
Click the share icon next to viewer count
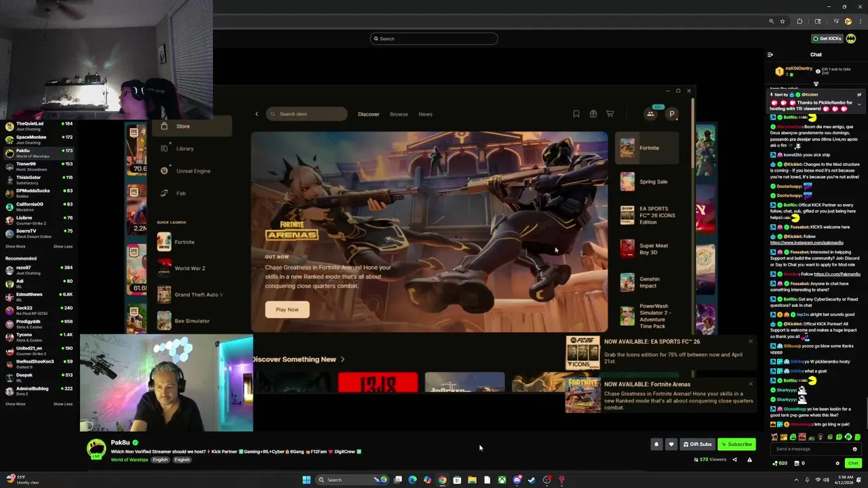pyautogui.click(x=734, y=460)
